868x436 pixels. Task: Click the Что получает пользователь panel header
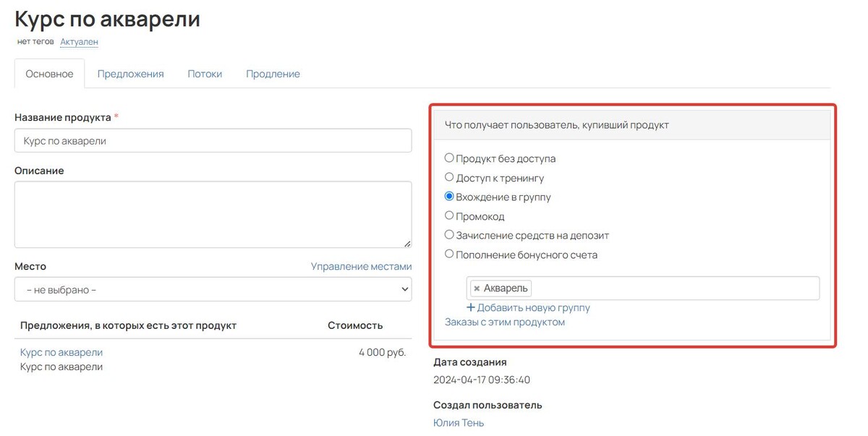point(632,125)
